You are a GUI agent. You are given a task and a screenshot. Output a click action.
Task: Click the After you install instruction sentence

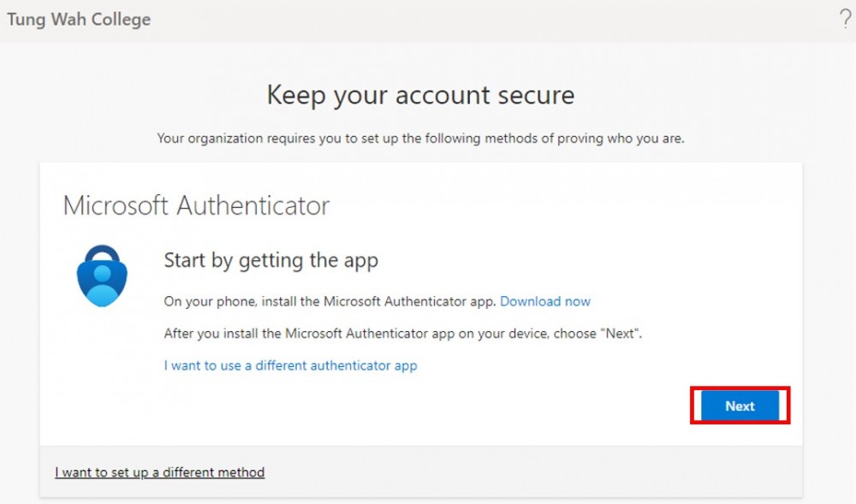pyautogui.click(x=403, y=333)
